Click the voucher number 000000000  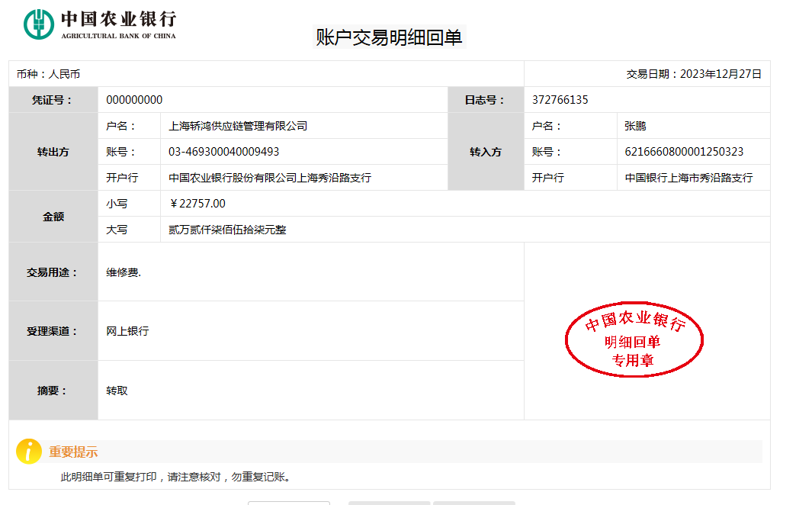point(134,100)
